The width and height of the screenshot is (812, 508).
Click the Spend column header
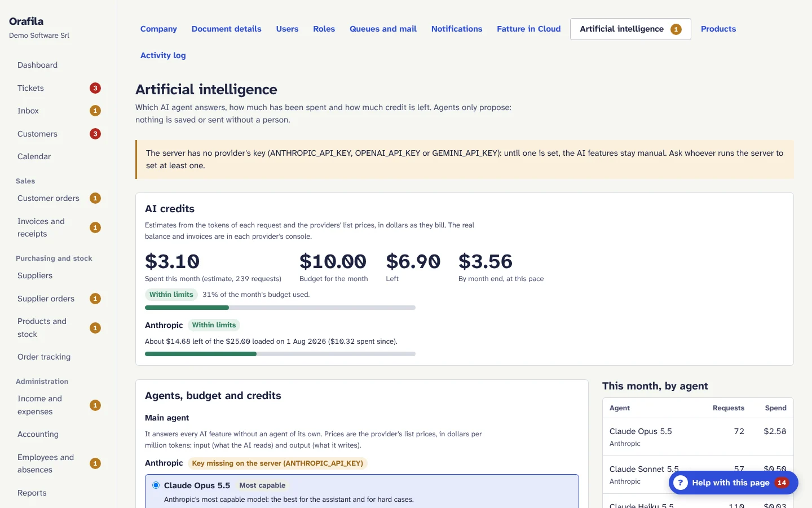(776, 408)
